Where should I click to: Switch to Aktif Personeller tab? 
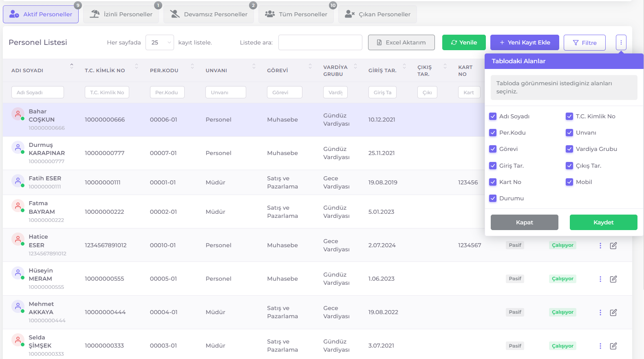point(41,14)
